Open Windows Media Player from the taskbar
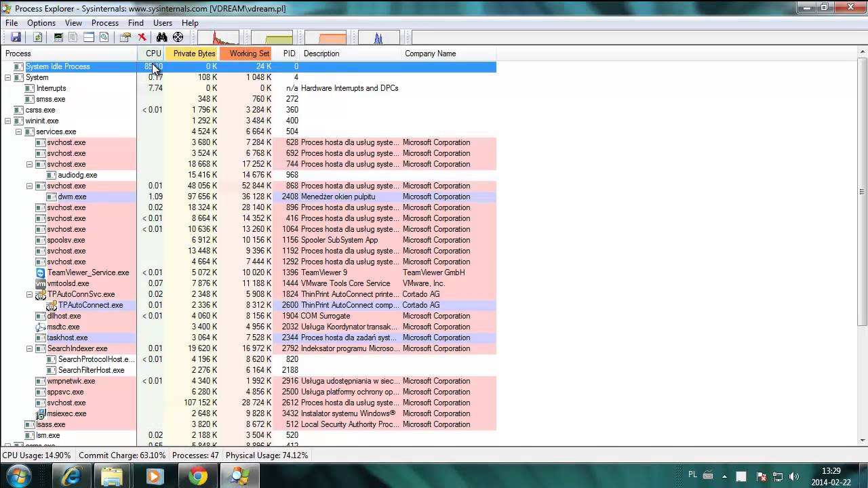This screenshot has width=868, height=488. (x=155, y=476)
